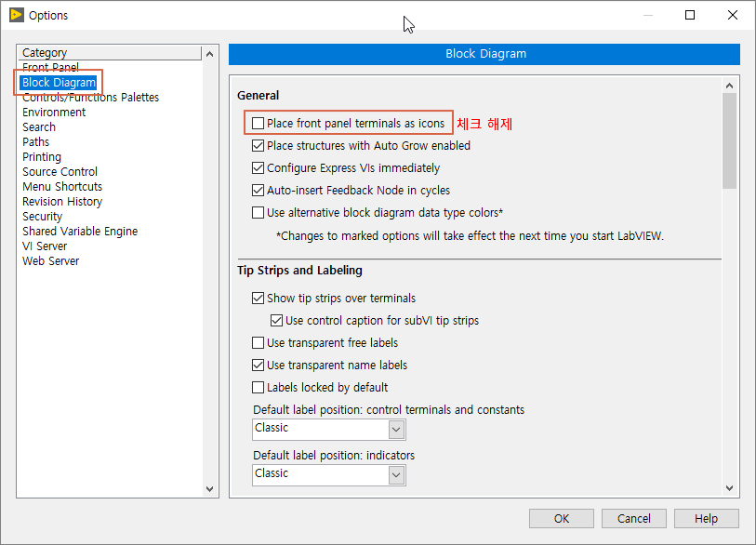Close the Options dialog
This screenshot has width=756, height=545.
(733, 15)
